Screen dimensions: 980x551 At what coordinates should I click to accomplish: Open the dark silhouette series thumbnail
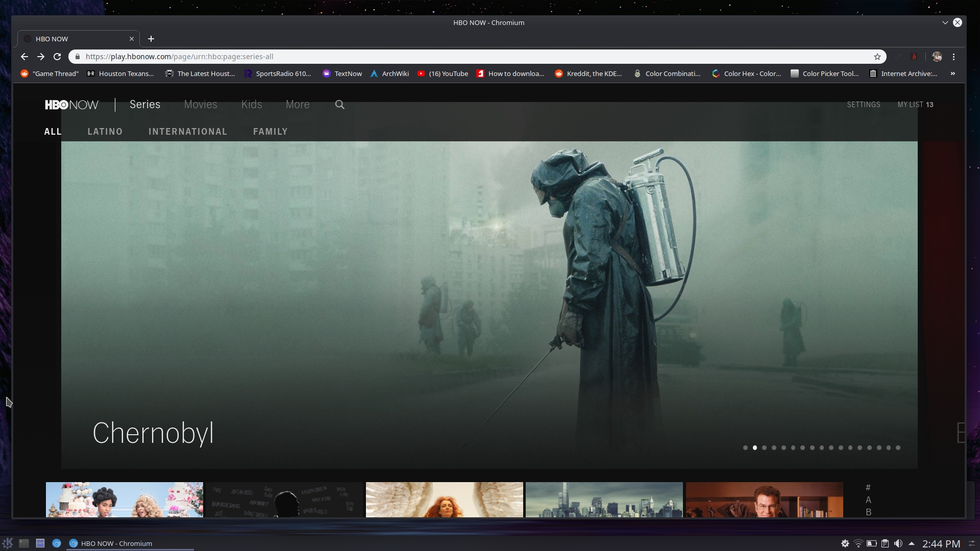284,499
